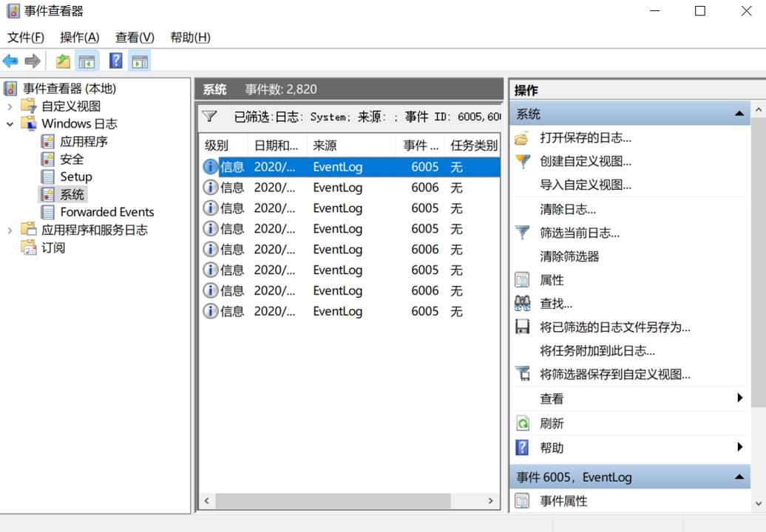Viewport: 766px width, 532px height.
Task: Expand the 自定义视图 tree node
Action: click(x=10, y=106)
